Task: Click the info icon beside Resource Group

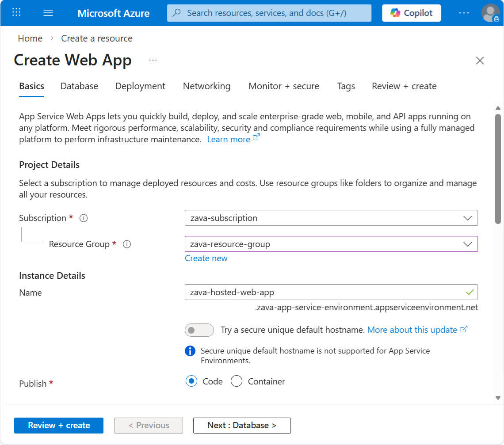Action: click(x=127, y=244)
